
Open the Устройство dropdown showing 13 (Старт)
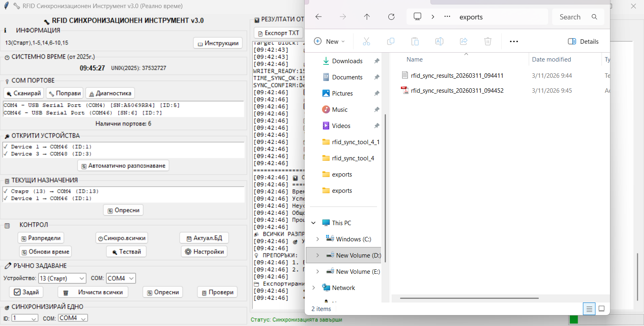pyautogui.click(x=62, y=278)
